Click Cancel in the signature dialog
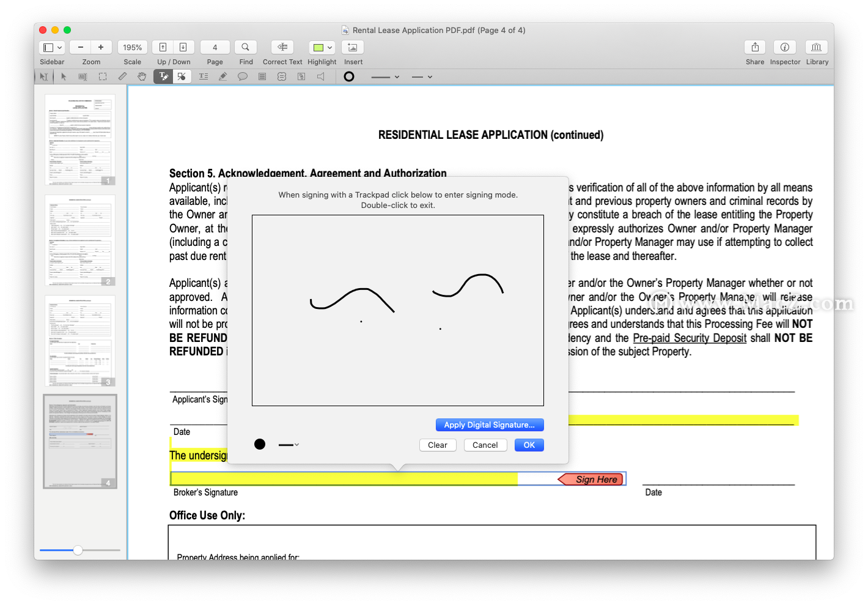This screenshot has height=605, width=868. [x=485, y=445]
